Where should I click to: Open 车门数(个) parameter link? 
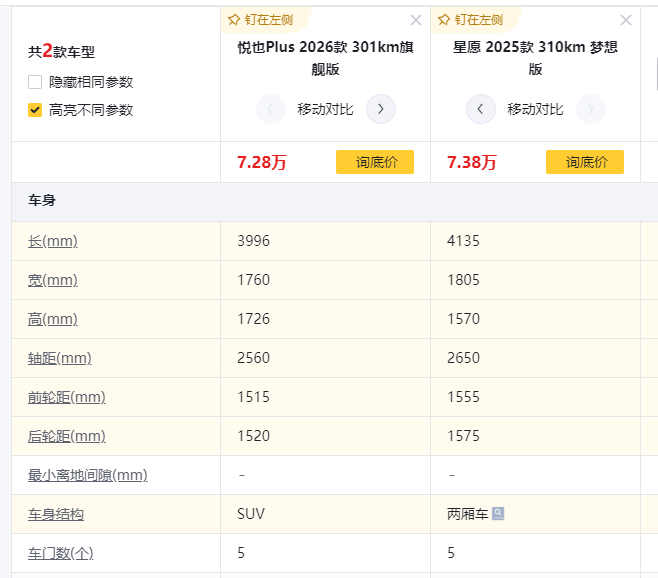61,554
